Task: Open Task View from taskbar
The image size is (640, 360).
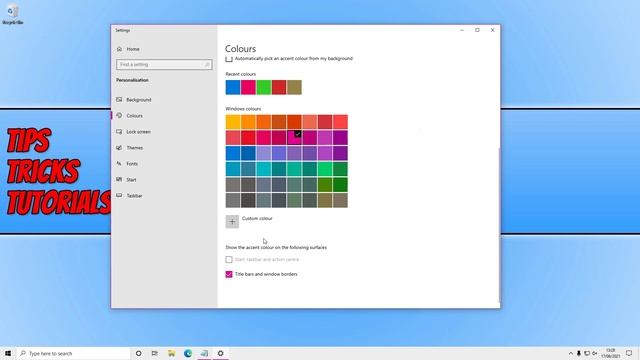Action: [155, 353]
